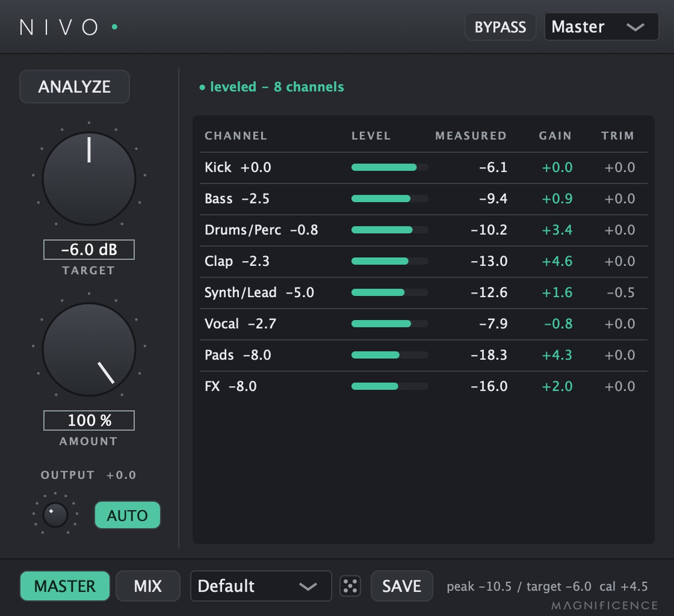This screenshot has height=616, width=674.
Task: Click the AMOUNT knob
Action: pyautogui.click(x=89, y=350)
